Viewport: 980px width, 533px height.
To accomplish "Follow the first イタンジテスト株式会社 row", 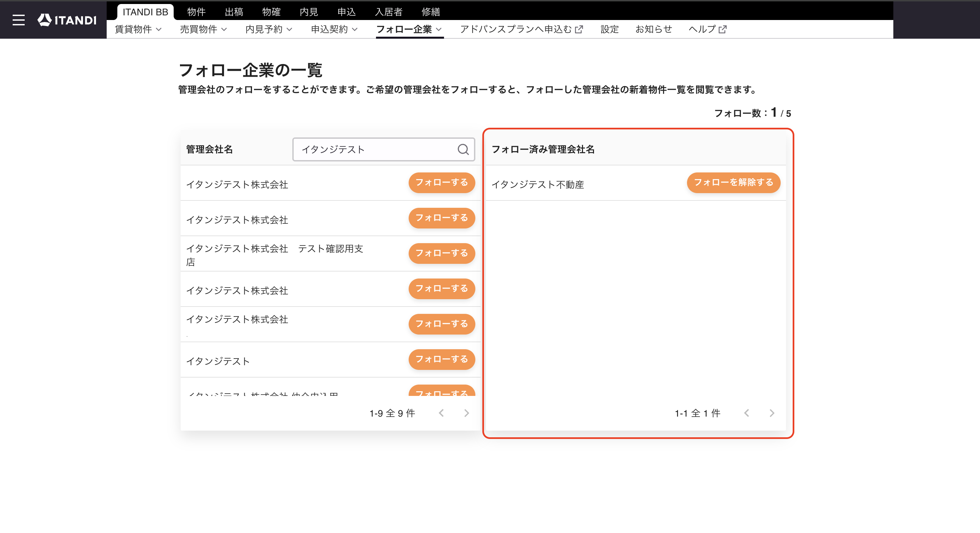I will point(442,183).
